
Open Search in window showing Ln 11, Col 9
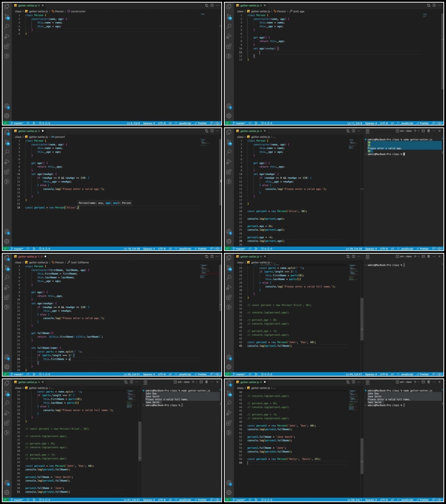click(229, 26)
